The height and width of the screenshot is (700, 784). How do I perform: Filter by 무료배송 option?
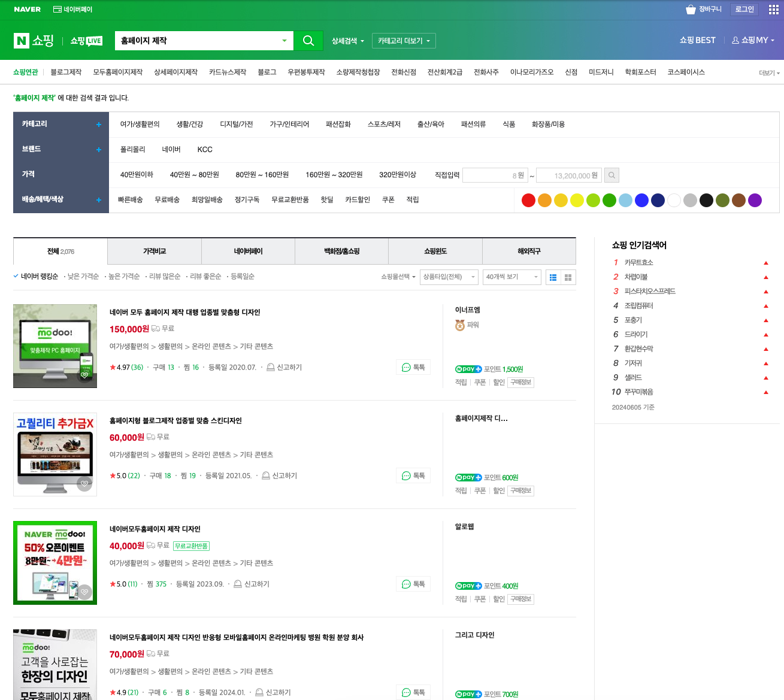click(x=167, y=200)
